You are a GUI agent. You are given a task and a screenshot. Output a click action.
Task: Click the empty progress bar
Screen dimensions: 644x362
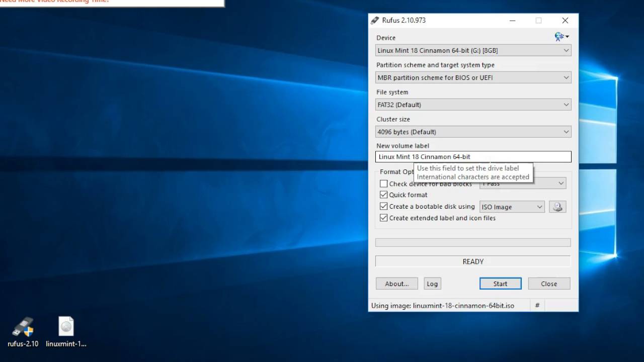473,242
